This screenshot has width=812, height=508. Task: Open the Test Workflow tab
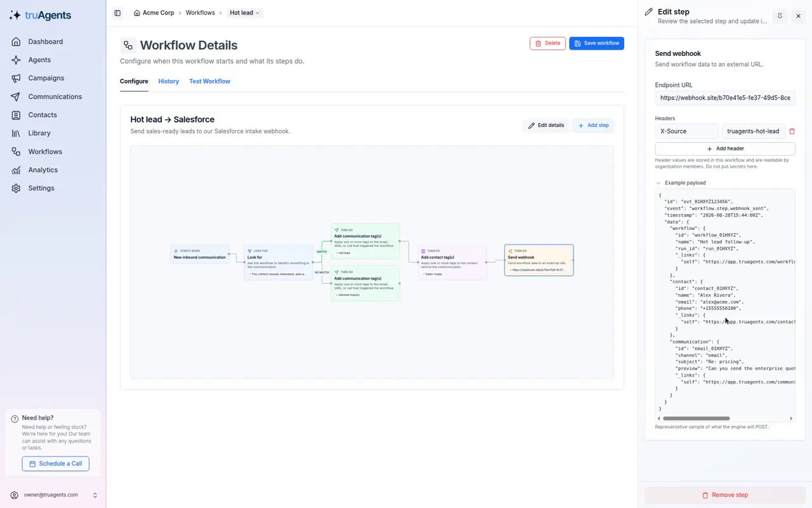(x=209, y=81)
